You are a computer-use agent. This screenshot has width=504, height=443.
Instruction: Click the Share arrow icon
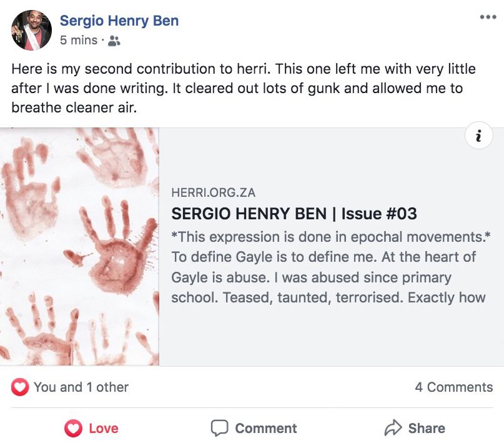[x=393, y=429]
